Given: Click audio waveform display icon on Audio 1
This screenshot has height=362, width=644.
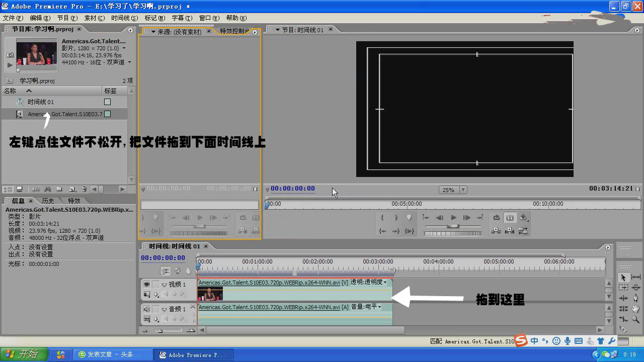Looking at the screenshot, I should [147, 319].
